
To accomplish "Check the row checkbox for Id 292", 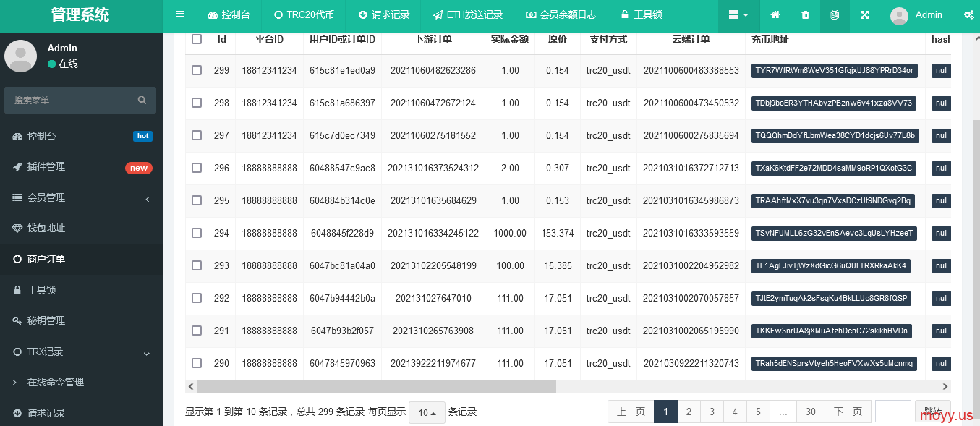I will 197,298.
